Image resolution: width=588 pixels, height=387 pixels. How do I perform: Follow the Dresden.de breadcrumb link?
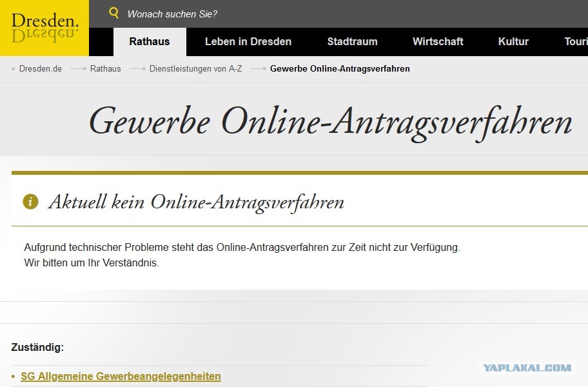(41, 68)
